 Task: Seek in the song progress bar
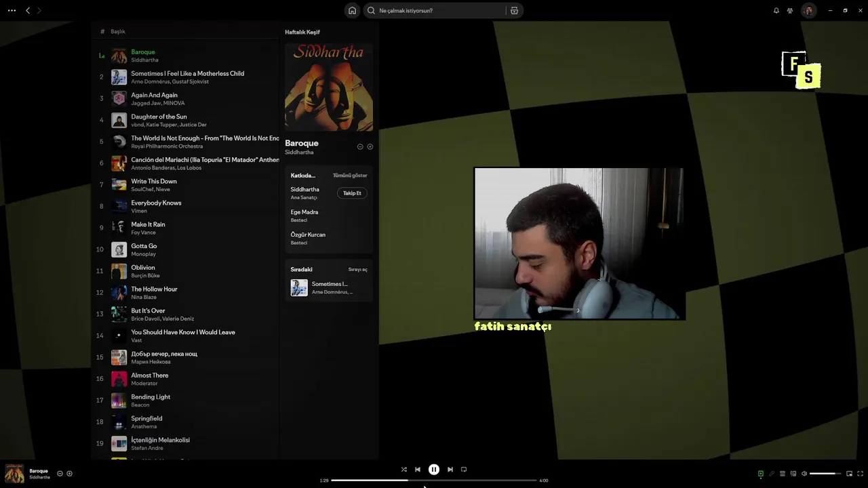[x=434, y=480]
